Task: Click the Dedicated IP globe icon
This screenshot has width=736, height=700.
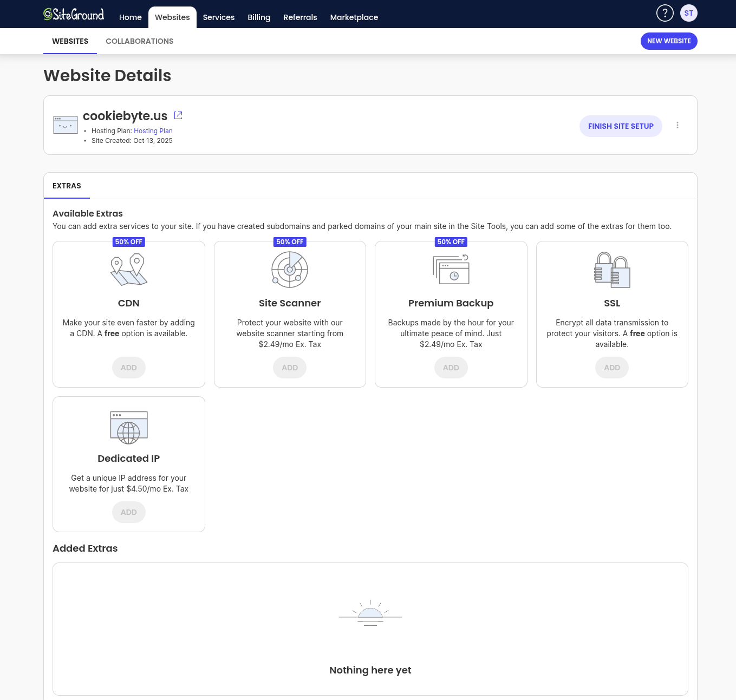Action: 129,428
